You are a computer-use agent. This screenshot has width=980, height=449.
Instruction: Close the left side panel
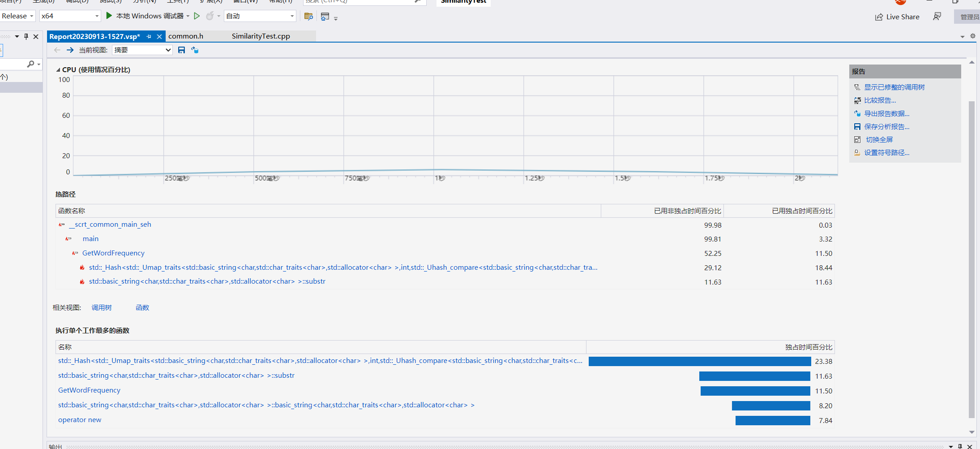36,36
